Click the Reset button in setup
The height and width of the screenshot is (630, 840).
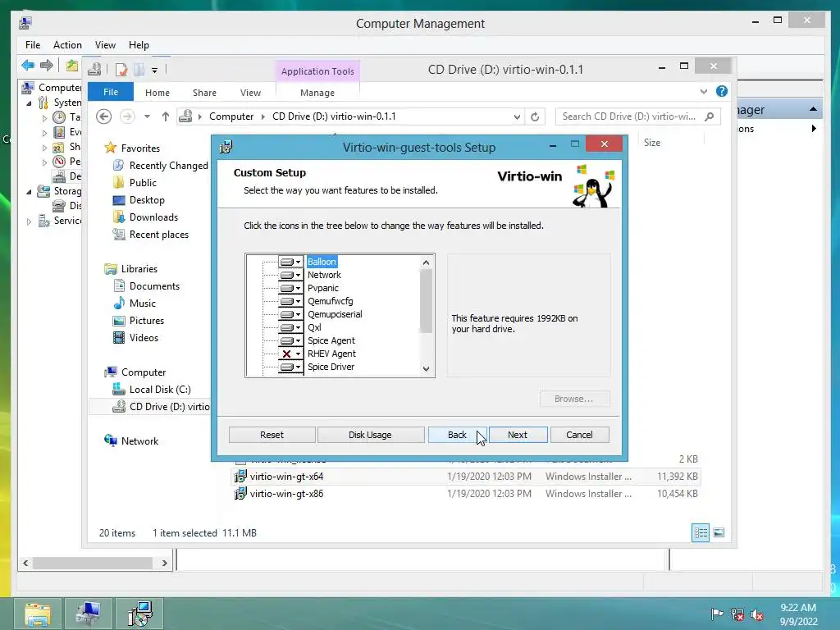[x=272, y=435]
